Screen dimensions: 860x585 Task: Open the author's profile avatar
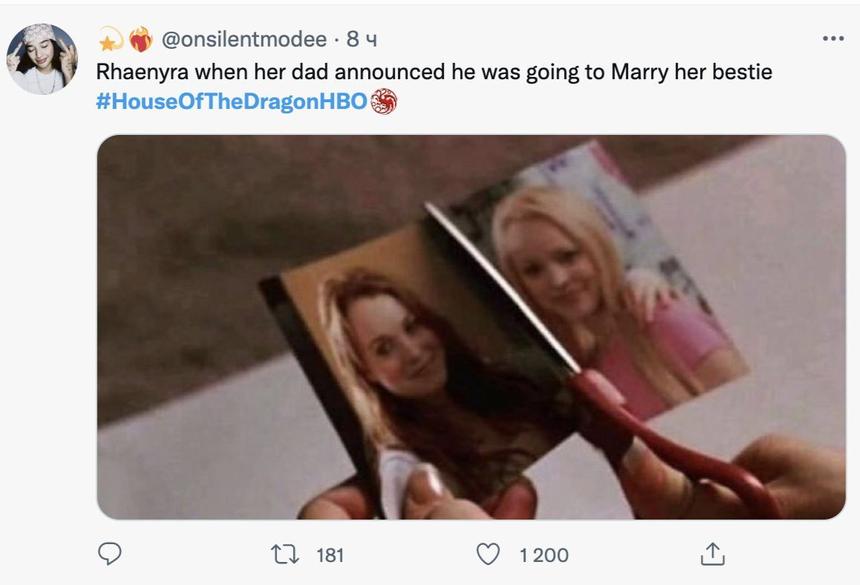pos(42,59)
